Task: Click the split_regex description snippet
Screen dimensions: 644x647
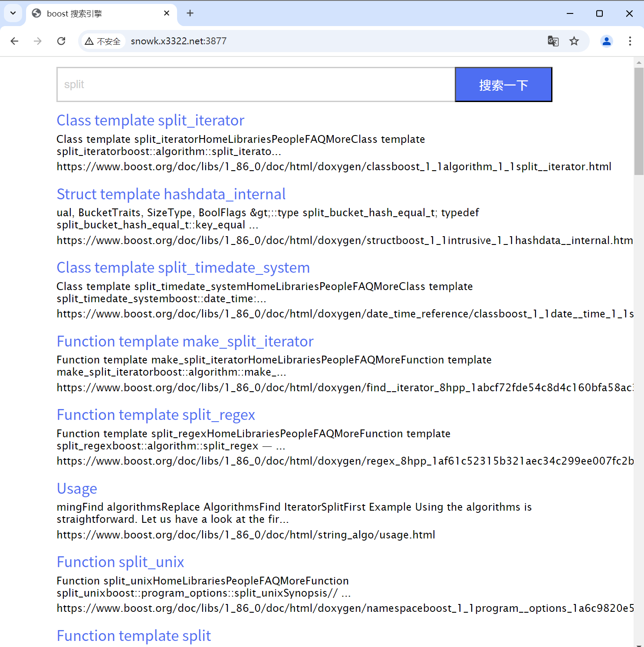Action: pos(253,440)
